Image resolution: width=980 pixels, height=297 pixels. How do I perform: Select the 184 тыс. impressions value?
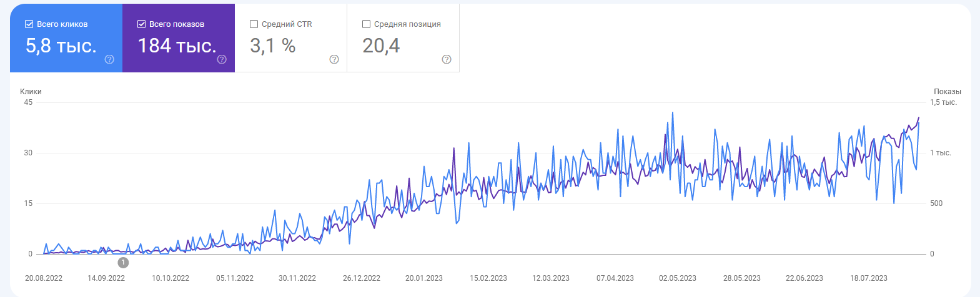point(177,46)
